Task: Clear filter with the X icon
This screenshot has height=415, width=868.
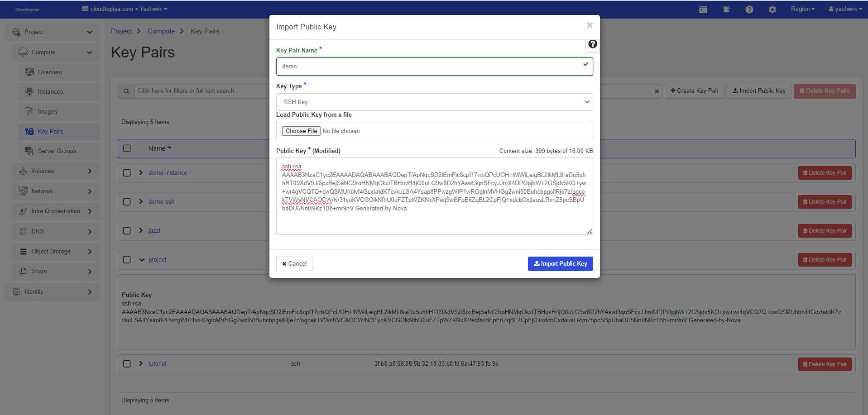Action: tap(657, 91)
